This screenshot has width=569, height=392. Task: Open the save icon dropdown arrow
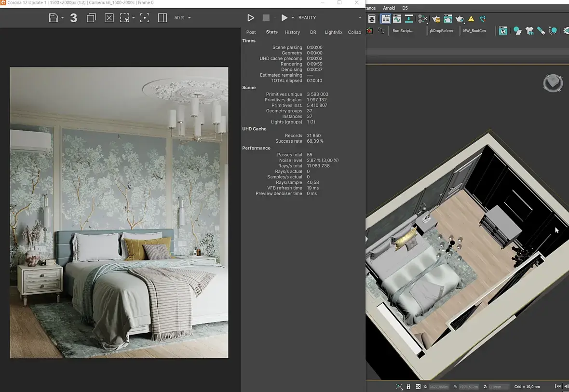point(63,18)
